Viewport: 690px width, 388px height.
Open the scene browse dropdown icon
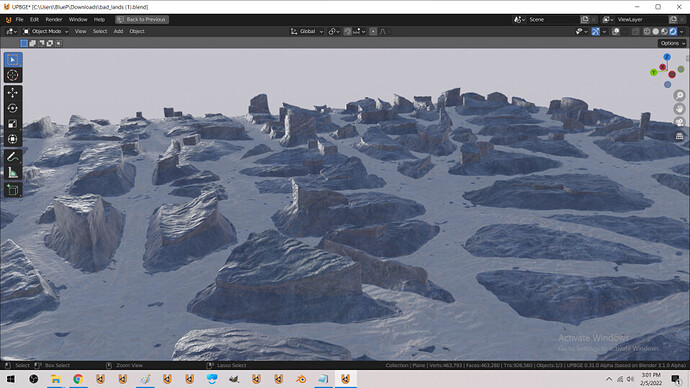519,19
